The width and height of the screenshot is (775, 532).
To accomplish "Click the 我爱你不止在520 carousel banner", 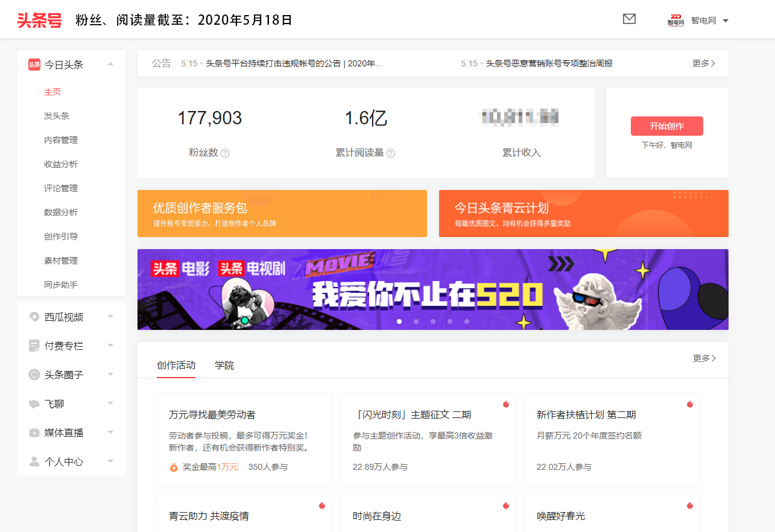I will coord(433,290).
